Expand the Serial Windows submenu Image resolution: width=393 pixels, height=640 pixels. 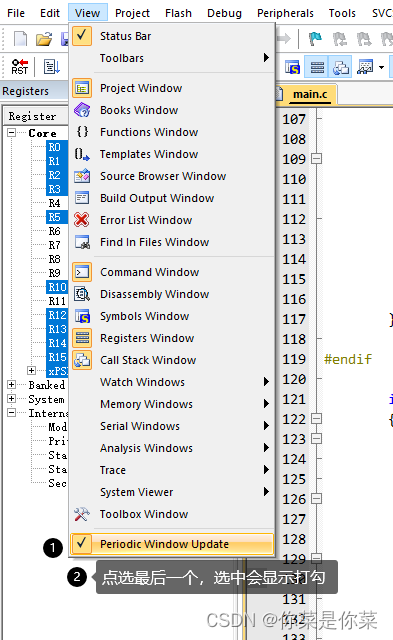pos(172,427)
